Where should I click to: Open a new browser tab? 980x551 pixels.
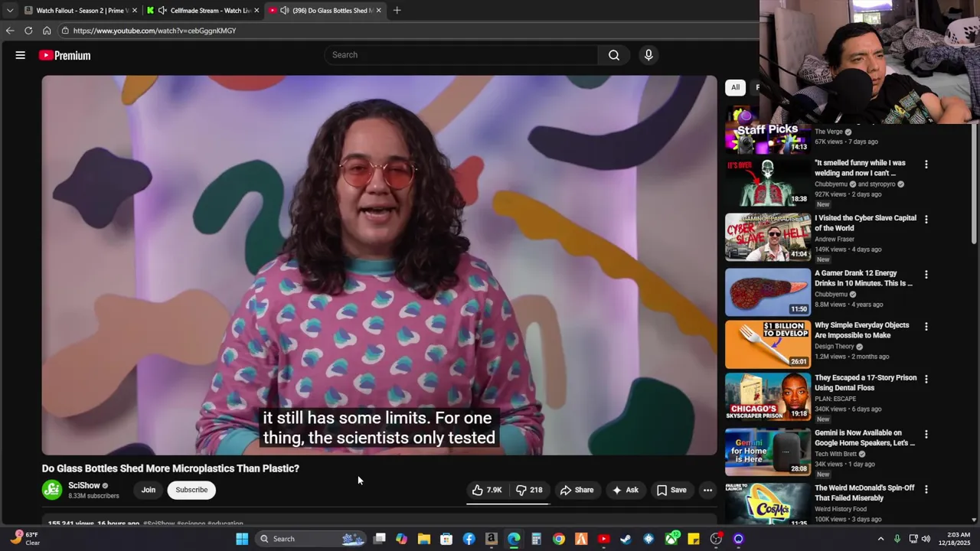[x=397, y=11]
